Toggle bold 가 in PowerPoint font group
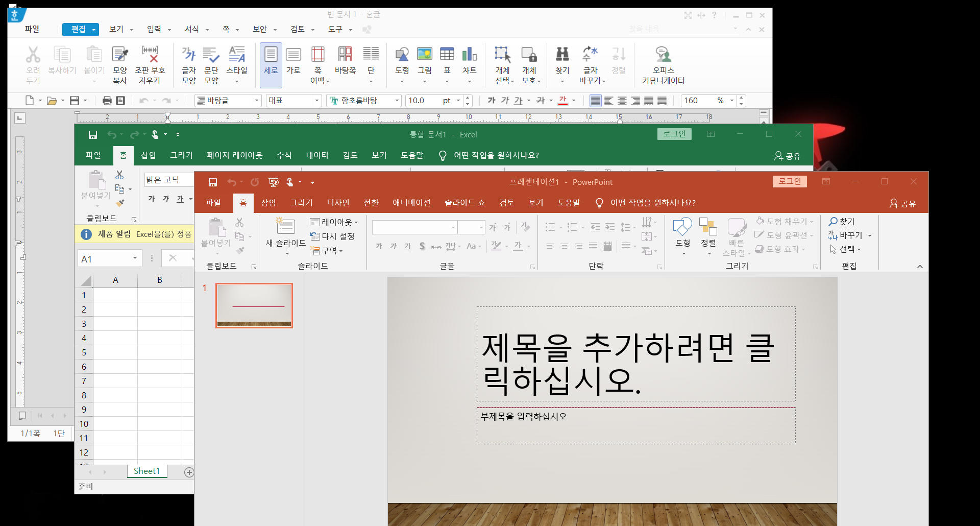The width and height of the screenshot is (980, 526). (379, 246)
